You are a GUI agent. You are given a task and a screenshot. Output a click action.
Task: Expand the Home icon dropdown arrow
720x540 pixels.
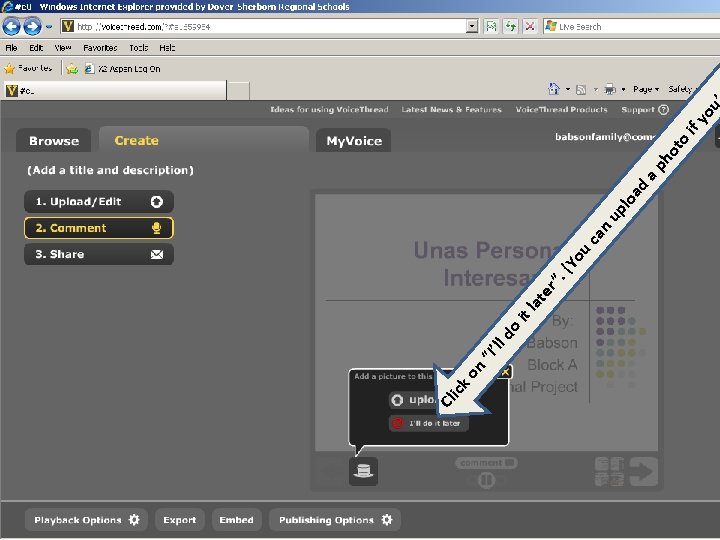(568, 89)
